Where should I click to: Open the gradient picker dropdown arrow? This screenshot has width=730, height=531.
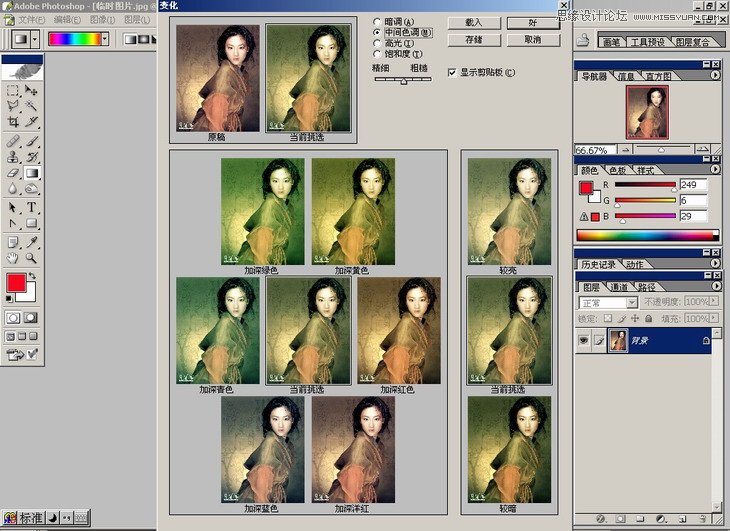105,39
